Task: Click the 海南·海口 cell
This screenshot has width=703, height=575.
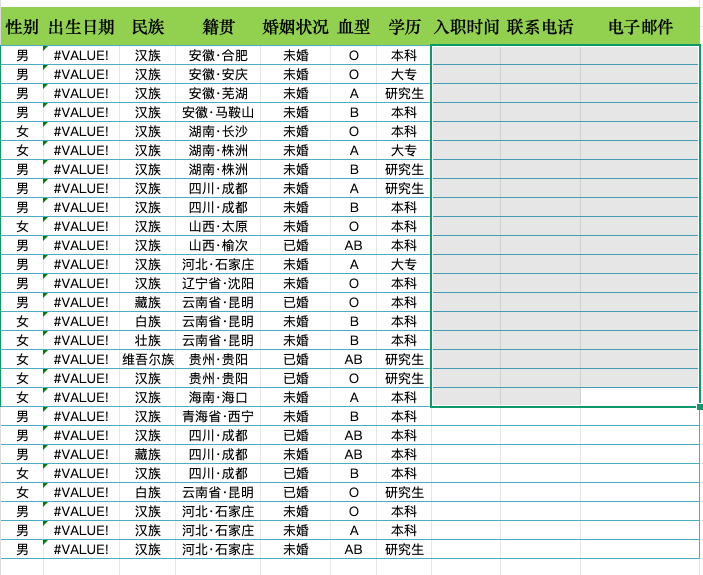Action: [x=218, y=397]
